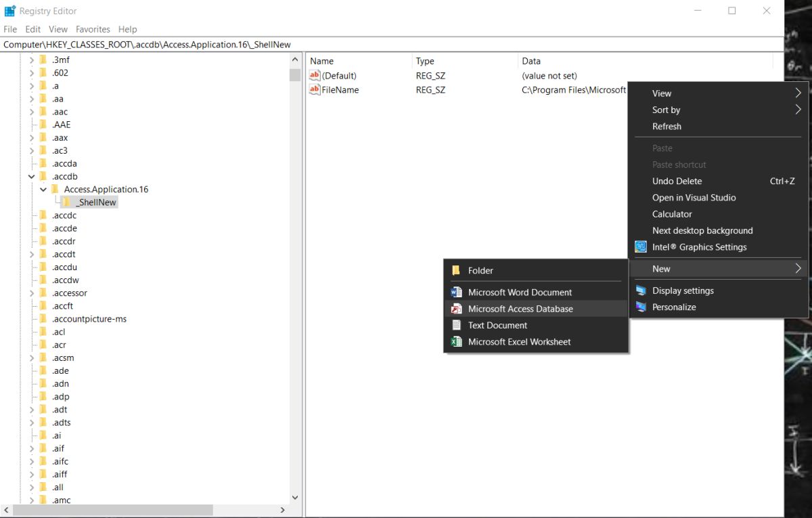Select Undo Delete in context menu

tap(719, 181)
